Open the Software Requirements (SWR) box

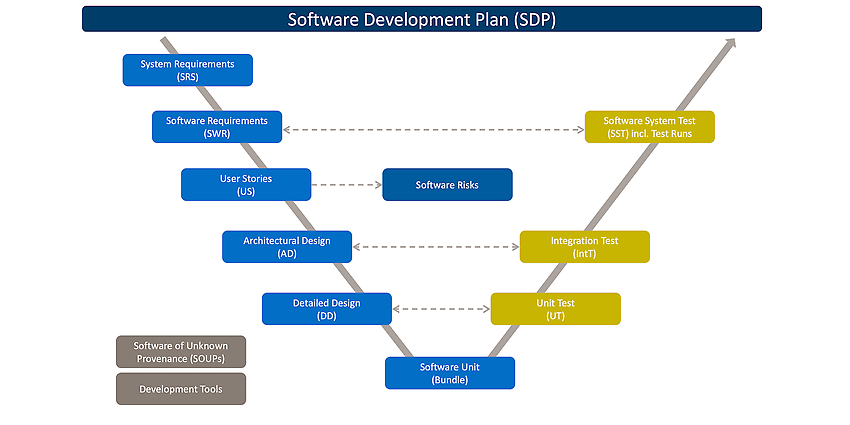coord(217,127)
